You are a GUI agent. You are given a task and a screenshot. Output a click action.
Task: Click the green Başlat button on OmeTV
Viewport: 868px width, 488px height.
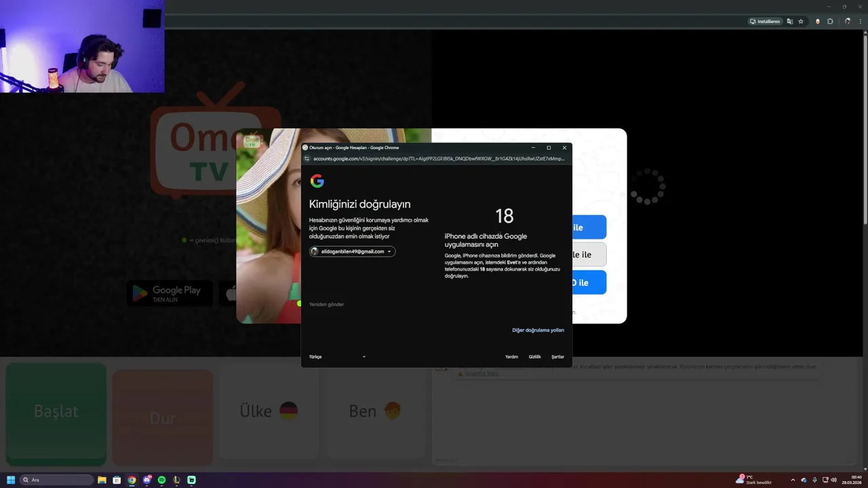point(56,414)
